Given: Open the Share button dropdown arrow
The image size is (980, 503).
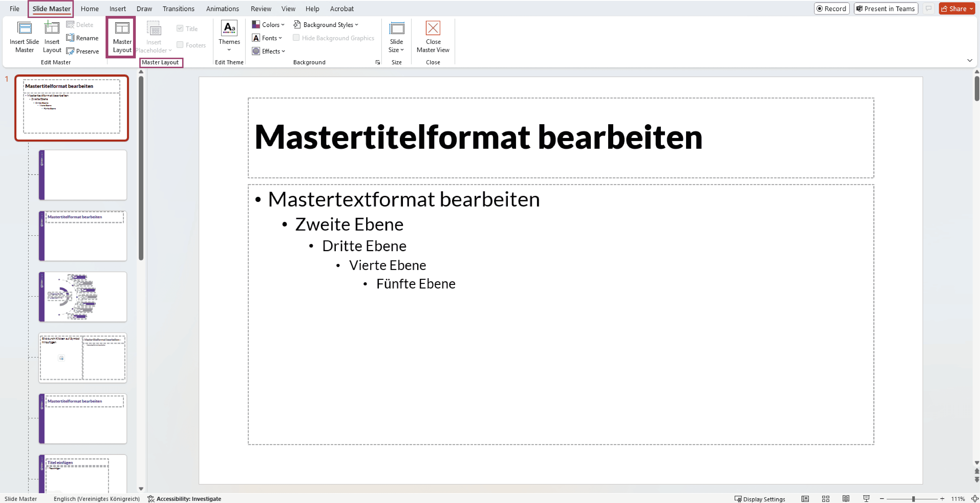Looking at the screenshot, I should click(x=971, y=9).
